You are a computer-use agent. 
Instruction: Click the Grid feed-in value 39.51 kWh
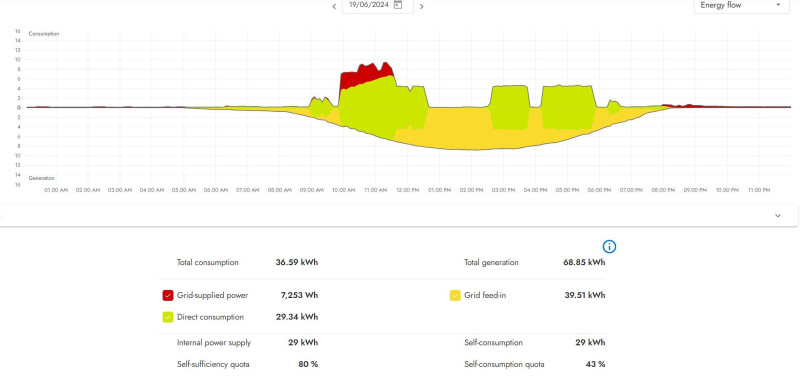click(585, 295)
